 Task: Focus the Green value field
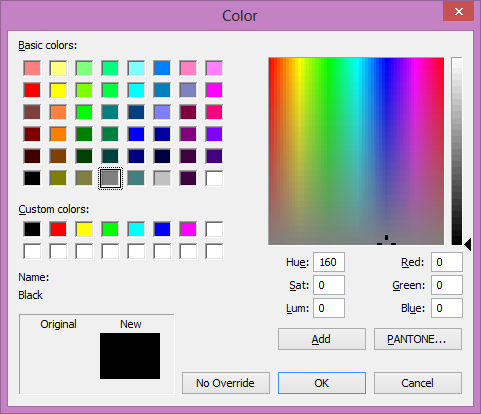point(447,285)
